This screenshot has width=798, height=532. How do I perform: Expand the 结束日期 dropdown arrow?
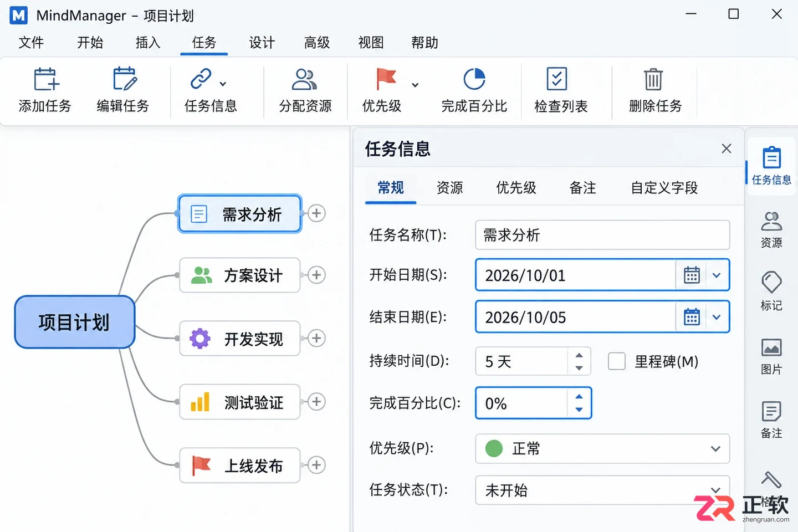[717, 317]
